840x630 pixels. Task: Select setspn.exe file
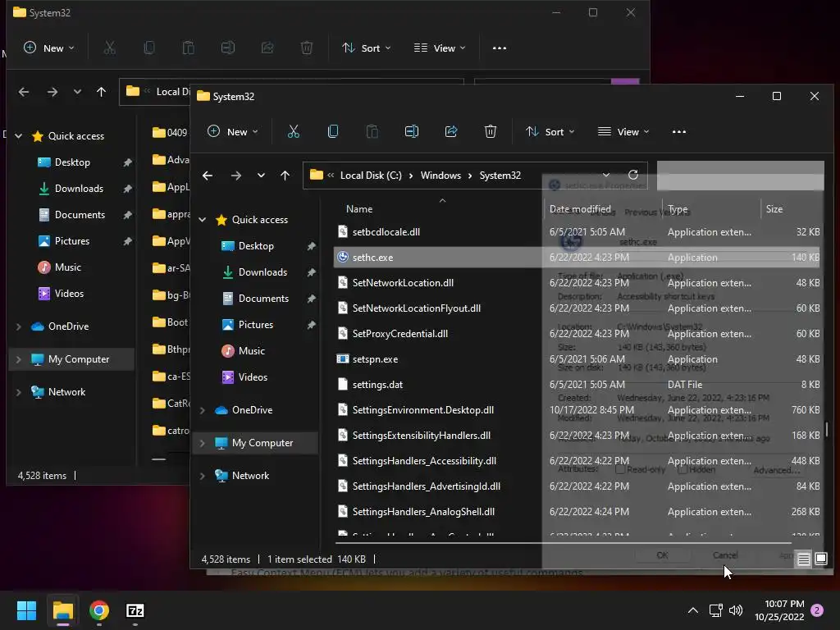[x=375, y=359]
